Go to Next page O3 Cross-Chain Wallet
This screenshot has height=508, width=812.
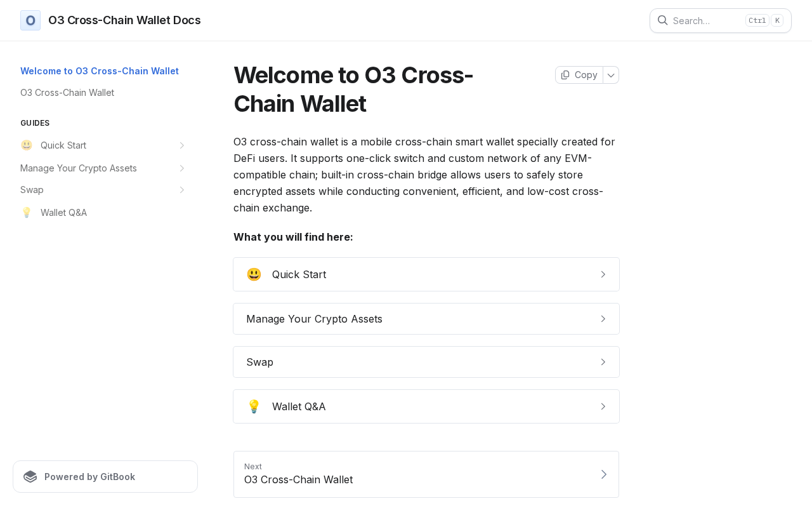pos(426,474)
